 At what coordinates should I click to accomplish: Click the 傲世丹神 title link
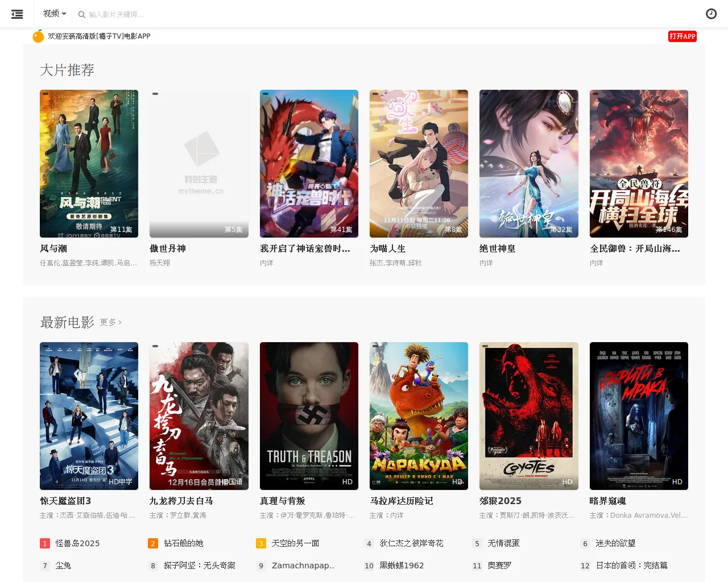click(168, 248)
